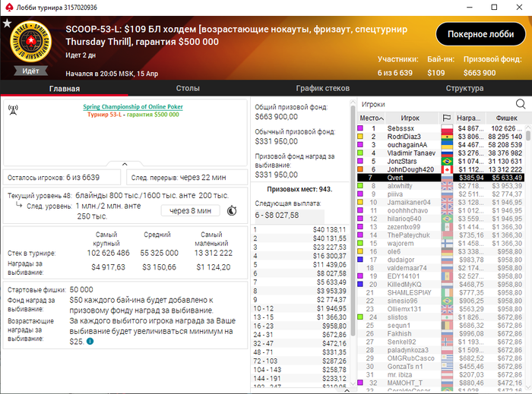The image size is (532, 394).
Task: Click dudaigor blue color tag
Action: point(360,260)
